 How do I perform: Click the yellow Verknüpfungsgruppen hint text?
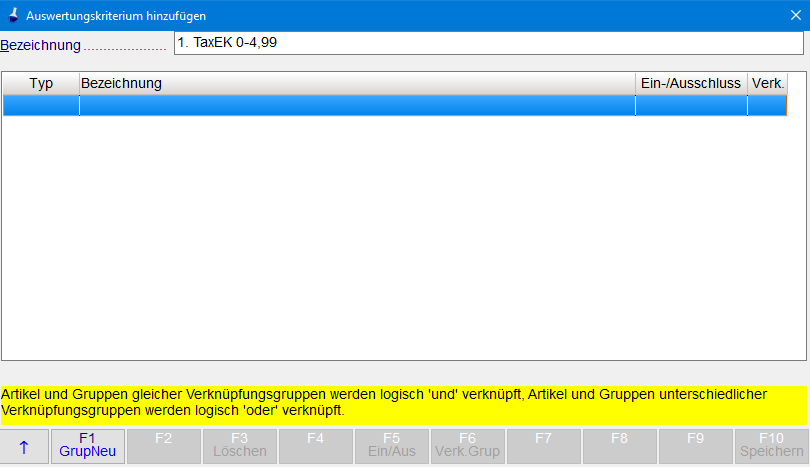click(404, 403)
